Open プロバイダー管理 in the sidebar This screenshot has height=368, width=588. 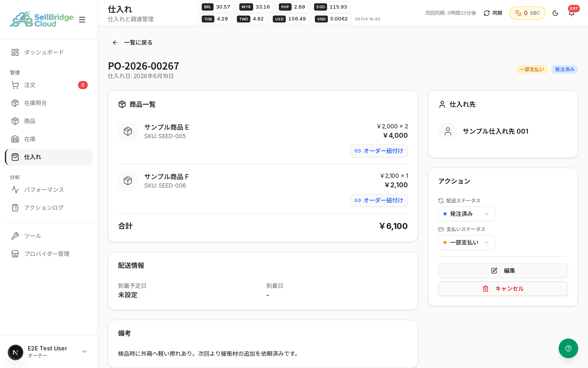pos(49,254)
